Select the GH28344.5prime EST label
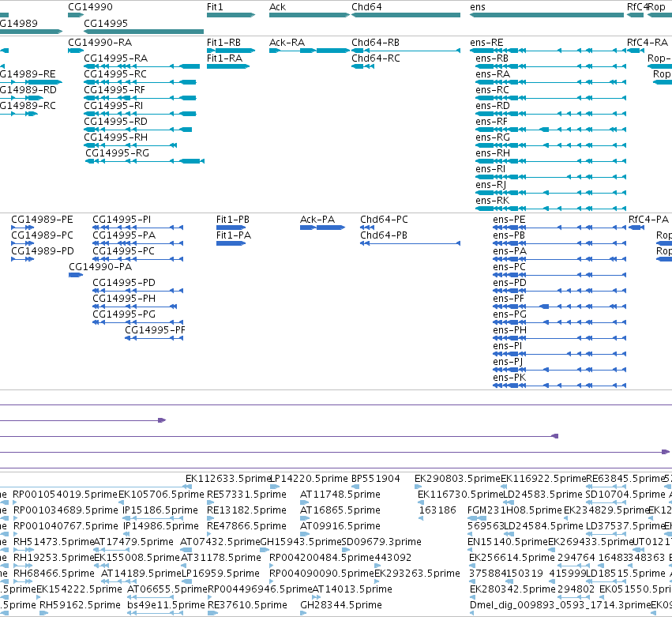Screen dimensions: 672x617 (x=340, y=605)
